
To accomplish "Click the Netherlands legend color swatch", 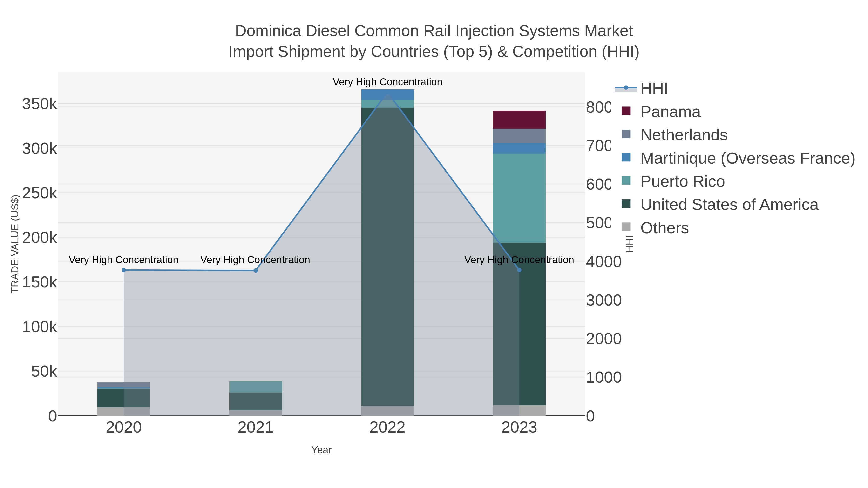I will [x=626, y=134].
